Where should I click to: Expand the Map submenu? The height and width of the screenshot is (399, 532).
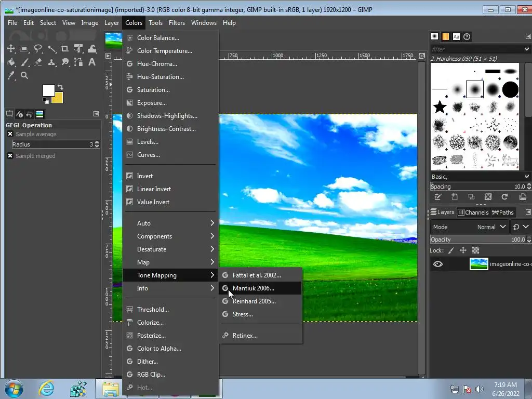170,262
